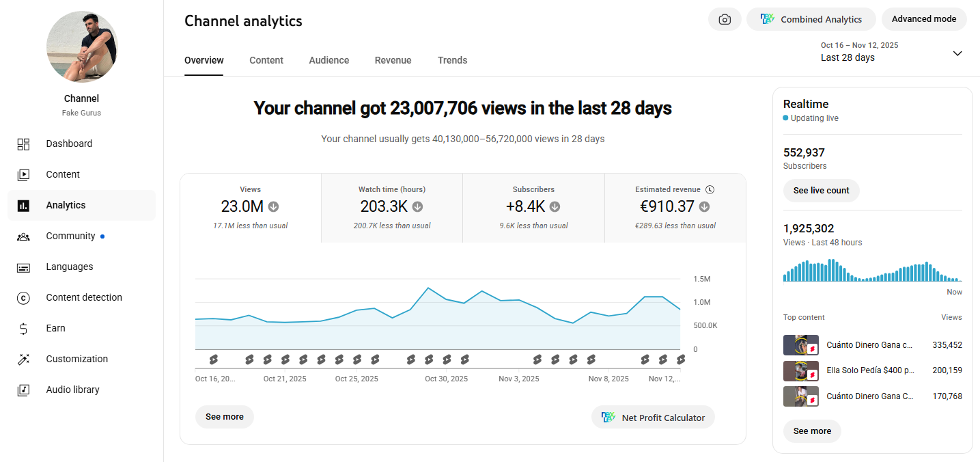
Task: Open Languages via its sidebar icon
Action: (x=23, y=267)
